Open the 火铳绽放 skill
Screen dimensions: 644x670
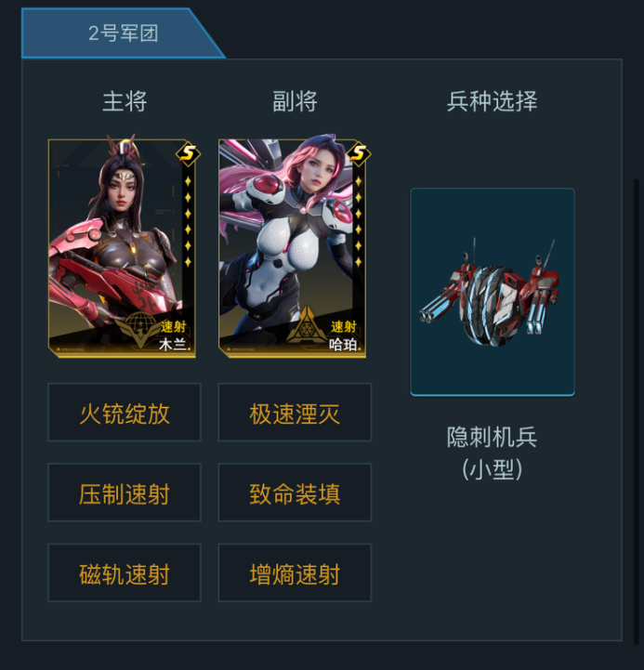point(125,413)
